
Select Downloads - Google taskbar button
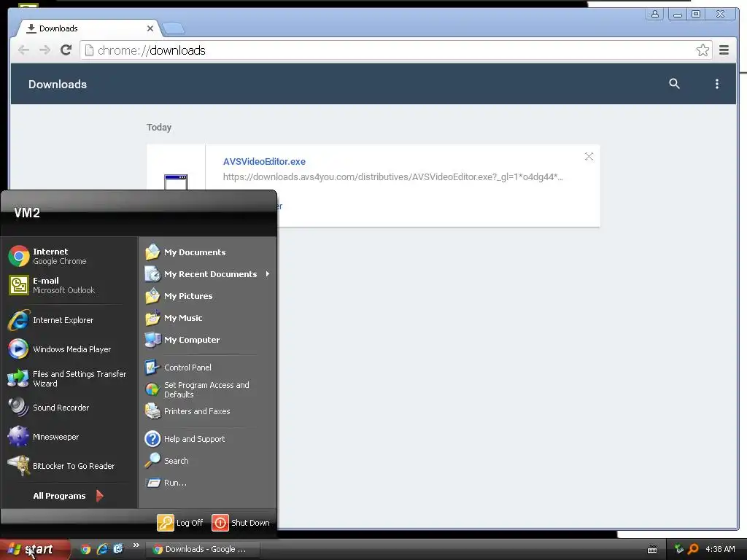click(203, 549)
